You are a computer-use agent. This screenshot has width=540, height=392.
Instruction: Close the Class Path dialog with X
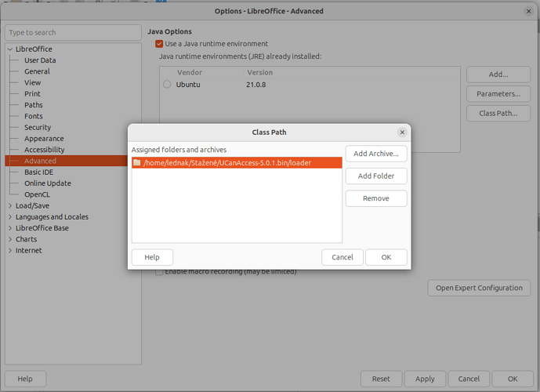(x=402, y=132)
